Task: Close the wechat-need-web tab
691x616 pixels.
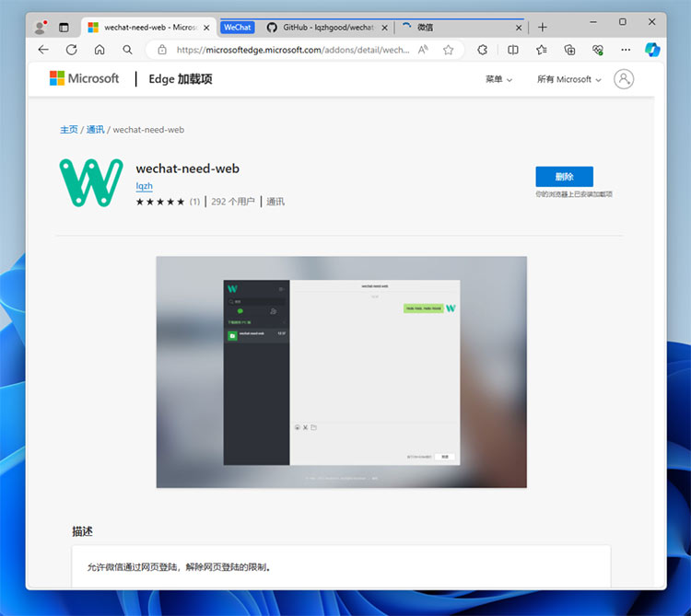Action: [x=206, y=28]
